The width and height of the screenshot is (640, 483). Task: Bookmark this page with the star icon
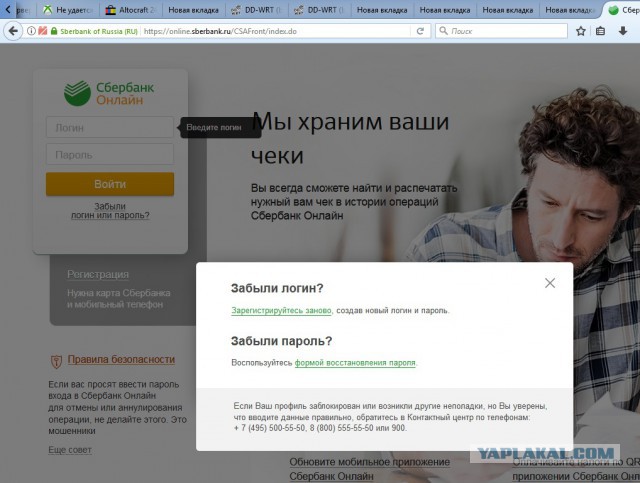[580, 31]
